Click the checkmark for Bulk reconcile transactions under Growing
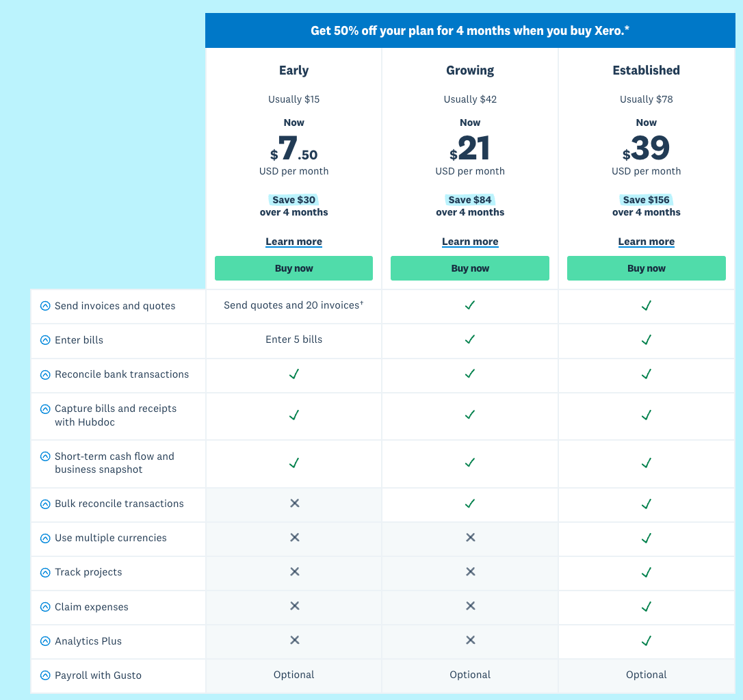Image resolution: width=743 pixels, height=700 pixels. coord(470,504)
